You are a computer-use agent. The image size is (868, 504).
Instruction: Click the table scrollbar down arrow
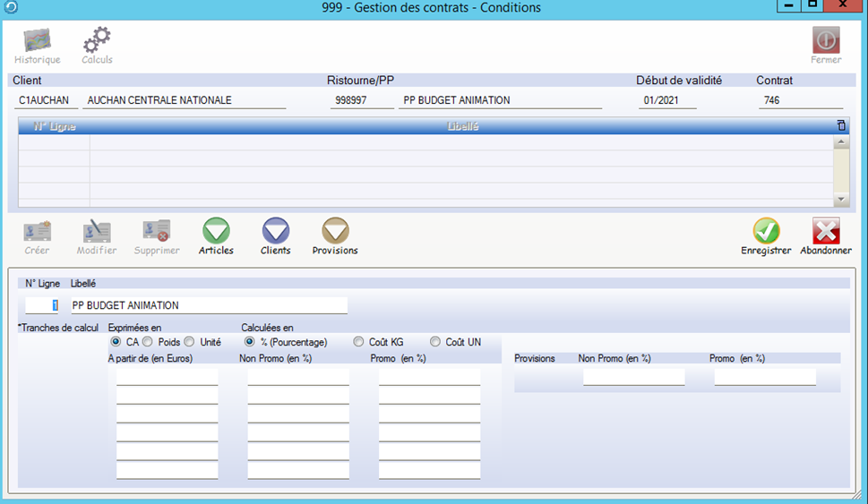tap(841, 200)
